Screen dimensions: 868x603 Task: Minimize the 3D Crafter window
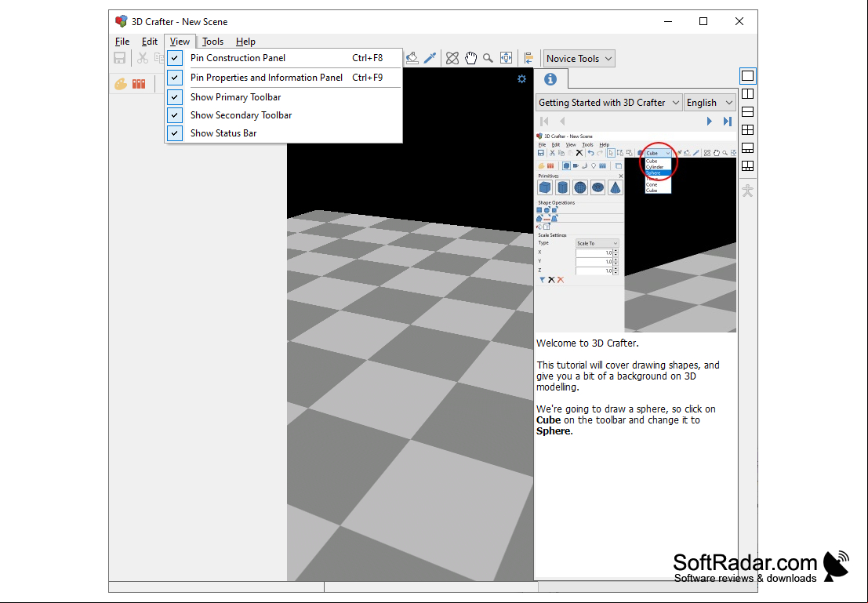[x=668, y=22]
